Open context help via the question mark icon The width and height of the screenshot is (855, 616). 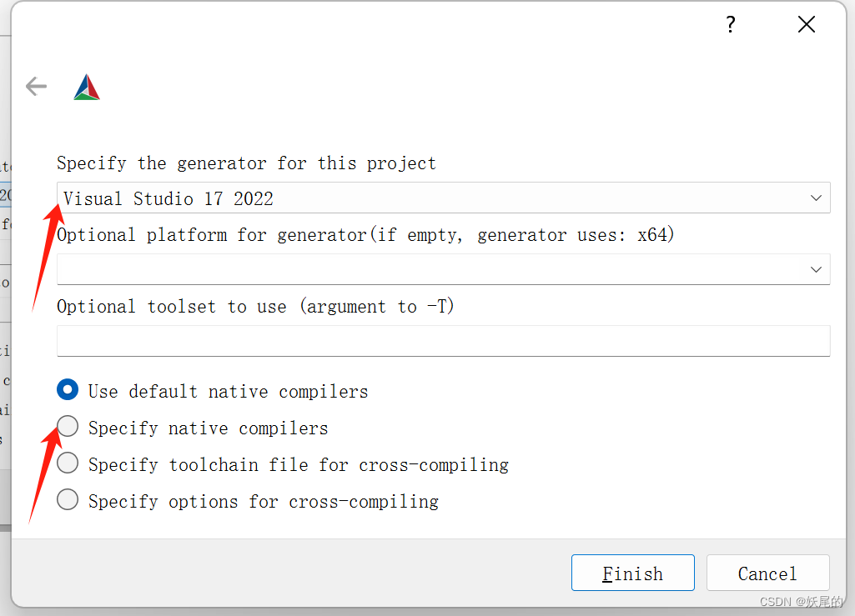pos(730,24)
